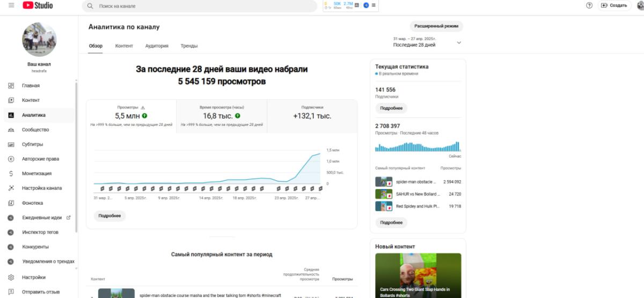This screenshot has height=298, width=644.
Task: Select the Просмотры metric card
Action: [131, 116]
